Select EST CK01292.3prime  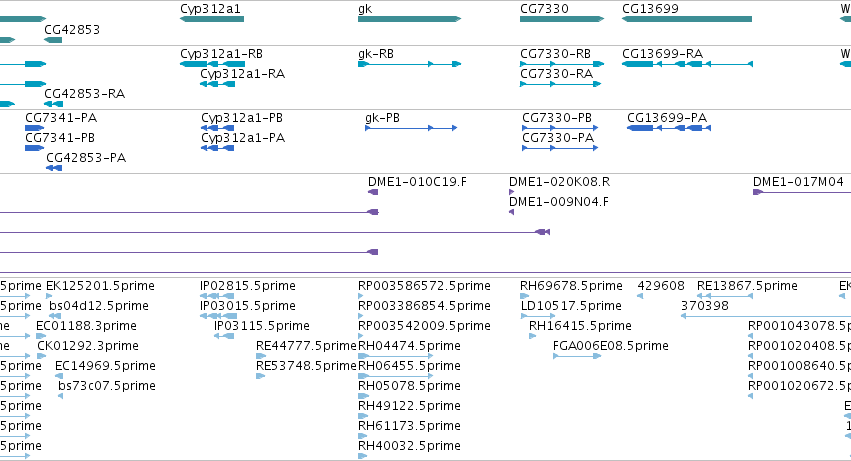pos(87,346)
